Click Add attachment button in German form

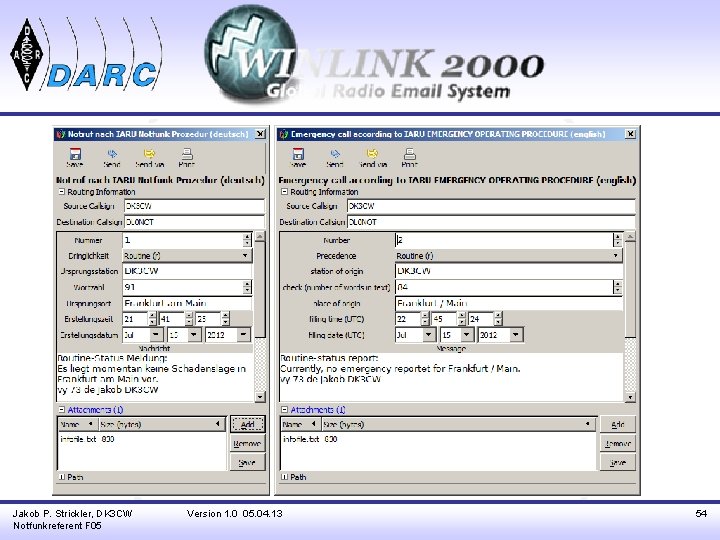[x=247, y=424]
